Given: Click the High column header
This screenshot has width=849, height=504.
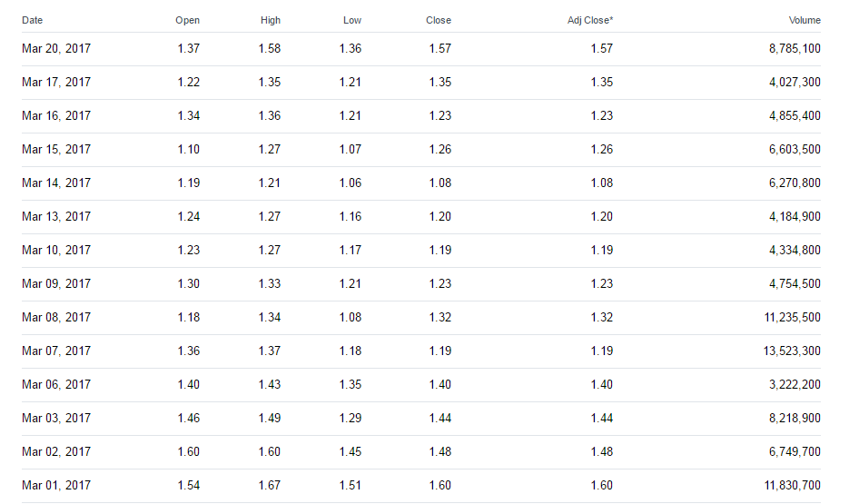Looking at the screenshot, I should (x=271, y=20).
